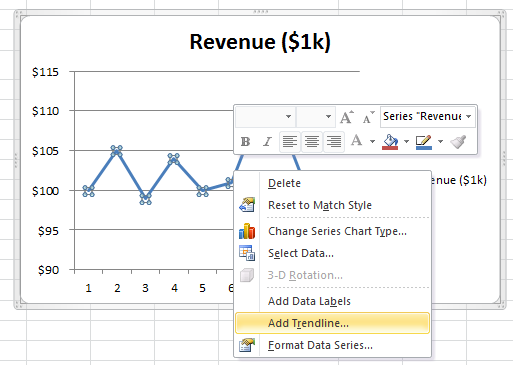Viewport: 513px width, 365px height.
Task: Click the font color letter A icon
Action: pos(356,141)
